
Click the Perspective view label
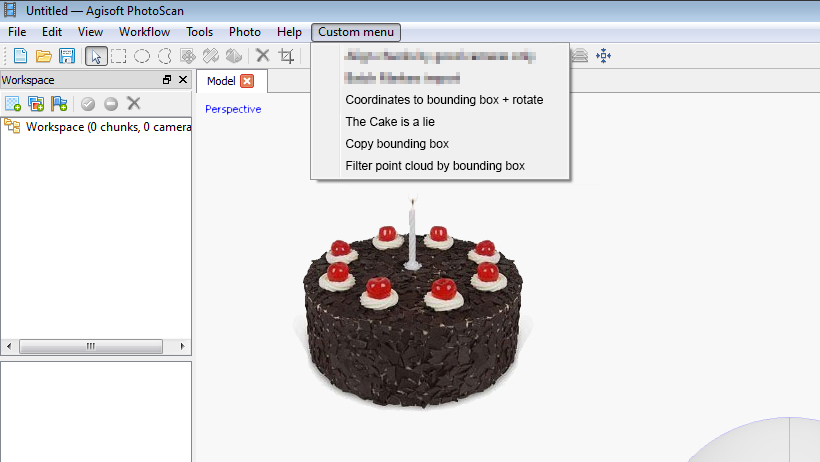(x=233, y=109)
